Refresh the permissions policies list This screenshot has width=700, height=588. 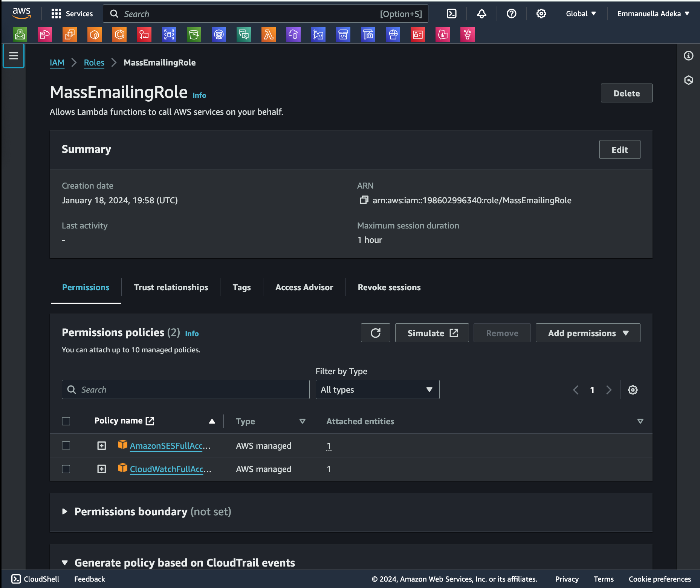(x=375, y=333)
